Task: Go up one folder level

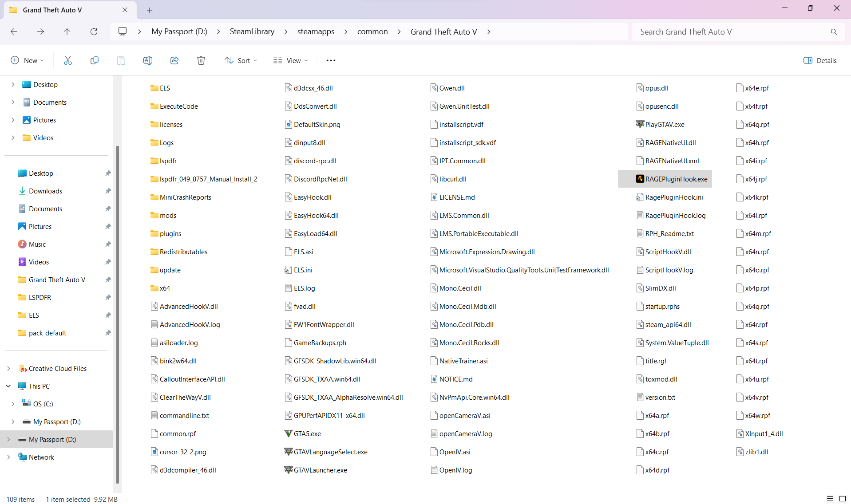Action: (67, 31)
